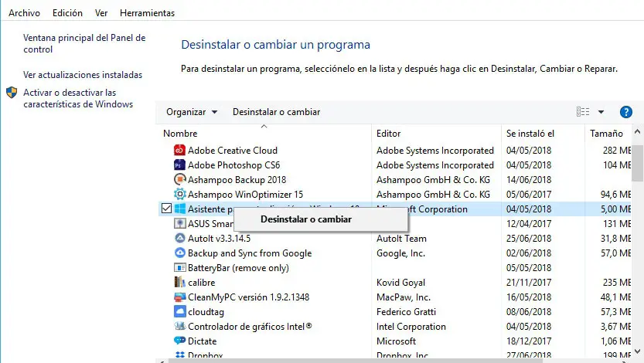Sort by the Tamaño column header
This screenshot has height=363, width=644.
(x=608, y=134)
